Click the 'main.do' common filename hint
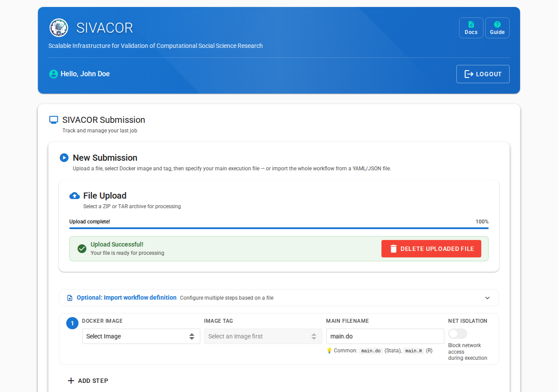Viewport: 558px width, 392px height. 371,351
